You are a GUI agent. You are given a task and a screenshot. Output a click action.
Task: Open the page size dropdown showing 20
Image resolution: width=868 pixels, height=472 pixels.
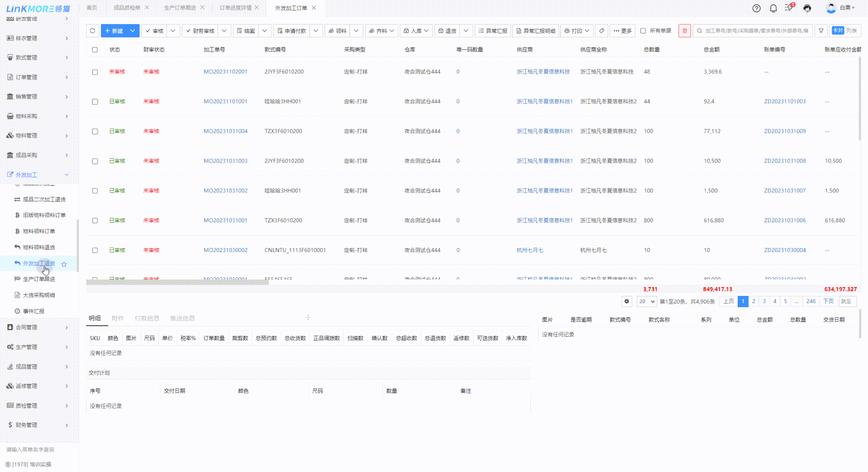pos(647,301)
